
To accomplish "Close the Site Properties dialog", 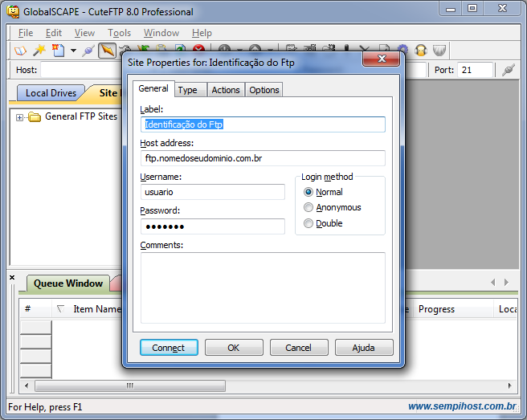I will coord(381,59).
